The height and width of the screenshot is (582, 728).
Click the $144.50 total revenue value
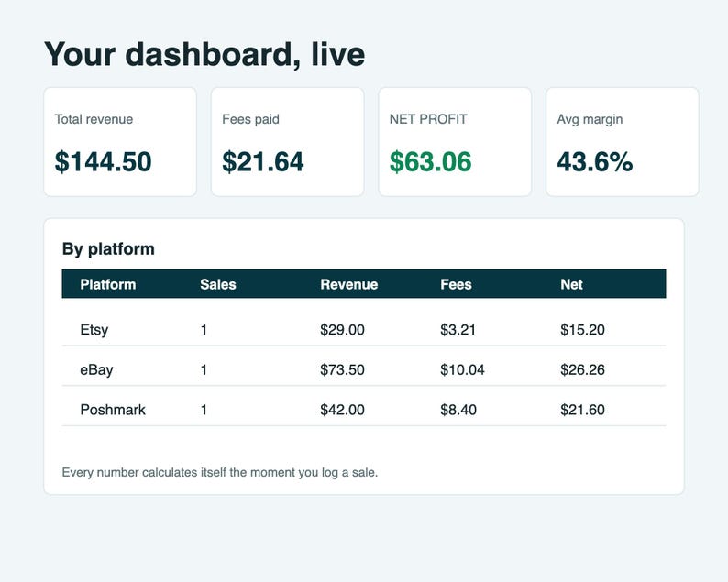(x=103, y=161)
